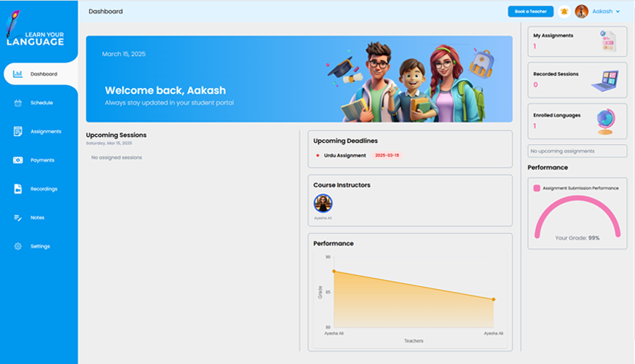The width and height of the screenshot is (635, 364).
Task: Open the Schedule menu item
Action: pos(42,103)
